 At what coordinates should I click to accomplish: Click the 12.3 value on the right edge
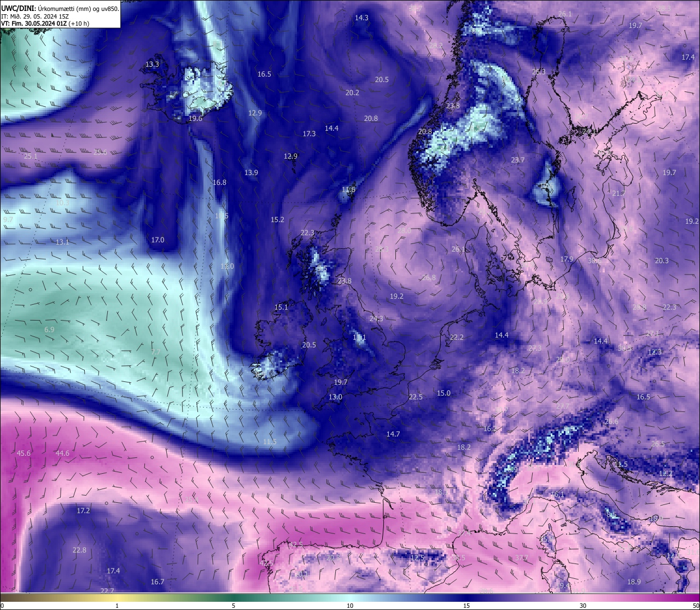[655, 352]
